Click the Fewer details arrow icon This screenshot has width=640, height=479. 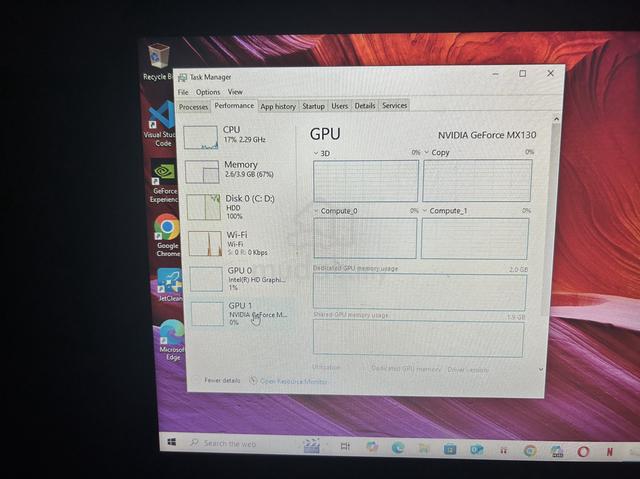pos(196,380)
